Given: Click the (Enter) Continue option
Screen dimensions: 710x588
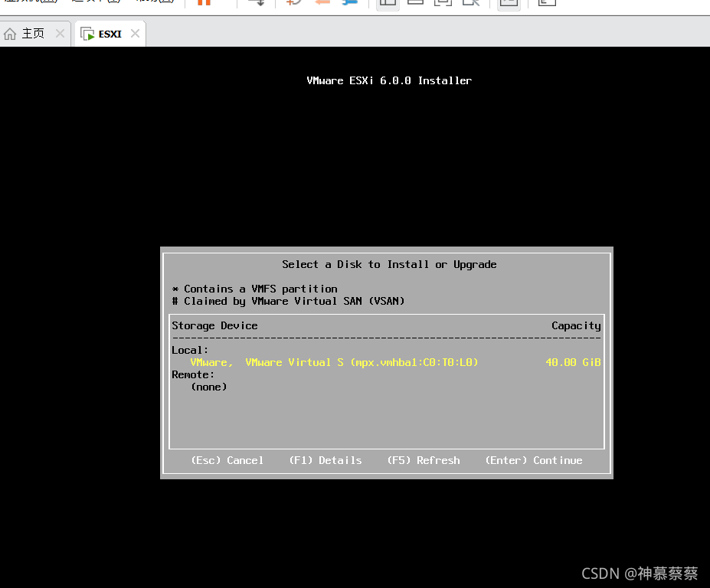Looking at the screenshot, I should click(534, 460).
